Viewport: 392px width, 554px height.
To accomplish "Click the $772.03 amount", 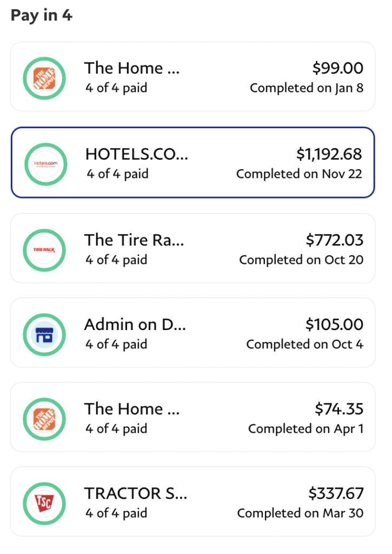I will click(335, 240).
